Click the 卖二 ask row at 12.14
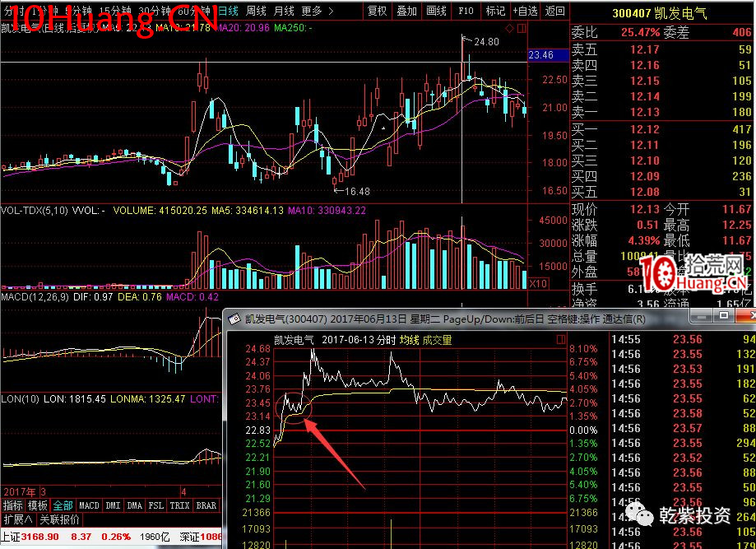756x549 pixels. tap(662, 96)
